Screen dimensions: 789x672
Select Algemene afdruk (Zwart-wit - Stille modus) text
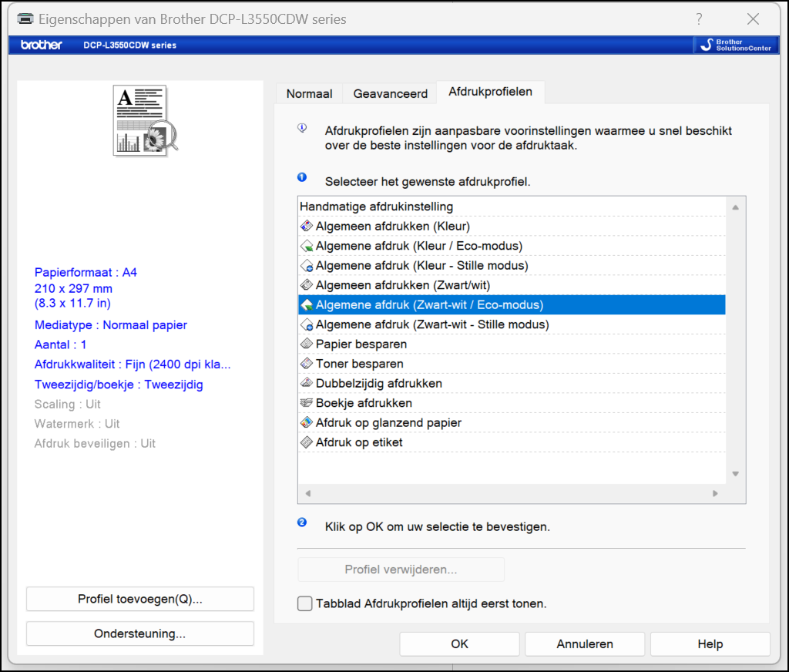[433, 324]
